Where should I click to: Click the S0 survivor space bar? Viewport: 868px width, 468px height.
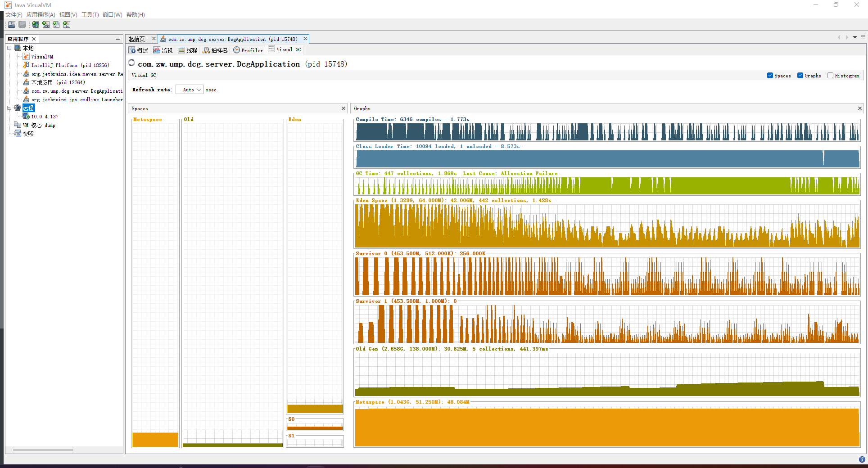point(315,428)
